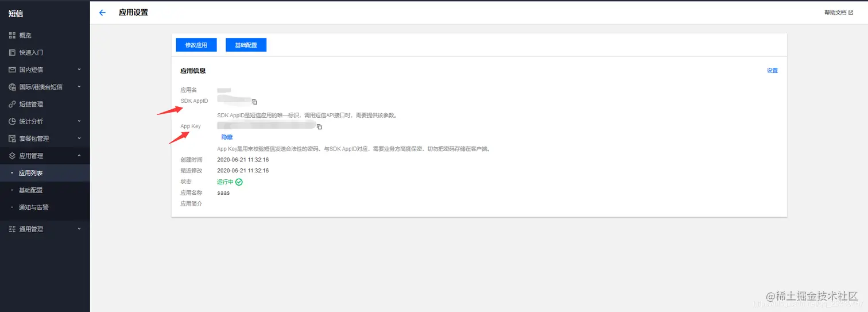Image resolution: width=868 pixels, height=312 pixels.
Task: Click the 套餐包管理 icon
Action: [12, 138]
